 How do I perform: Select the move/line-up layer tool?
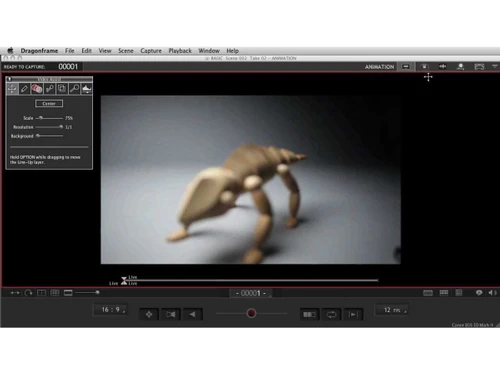tap(12, 89)
